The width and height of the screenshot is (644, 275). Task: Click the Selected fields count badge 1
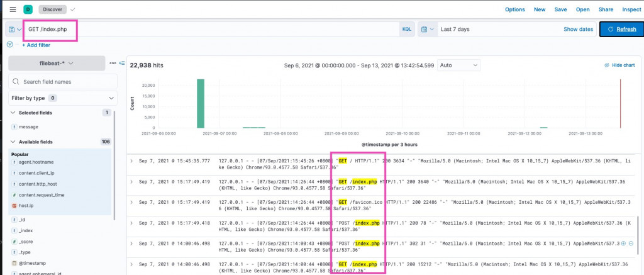coord(107,113)
